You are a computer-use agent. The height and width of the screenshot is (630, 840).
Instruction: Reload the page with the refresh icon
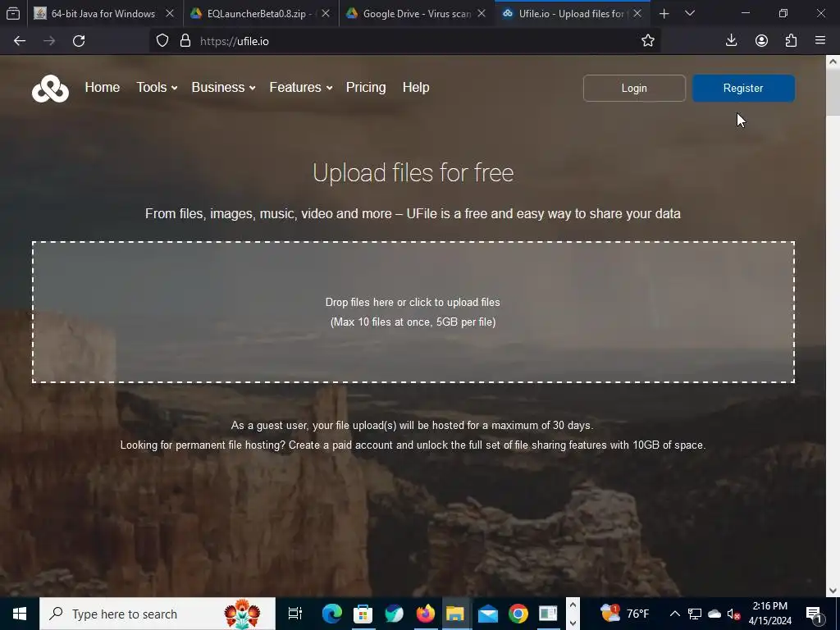[x=79, y=41]
